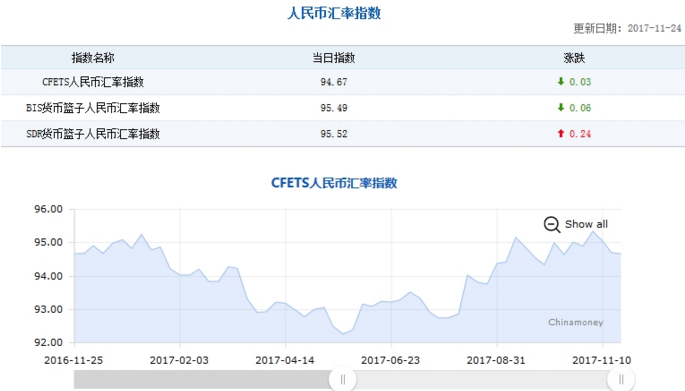Image resolution: width=685 pixels, height=391 pixels.
Task: Click the 2017-11-10 axis date label
Action: pos(602,360)
